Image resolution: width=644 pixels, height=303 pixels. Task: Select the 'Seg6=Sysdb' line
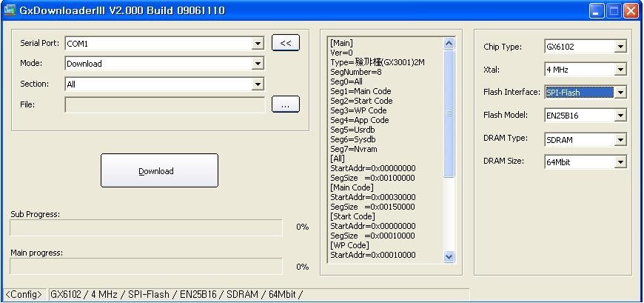click(x=353, y=139)
